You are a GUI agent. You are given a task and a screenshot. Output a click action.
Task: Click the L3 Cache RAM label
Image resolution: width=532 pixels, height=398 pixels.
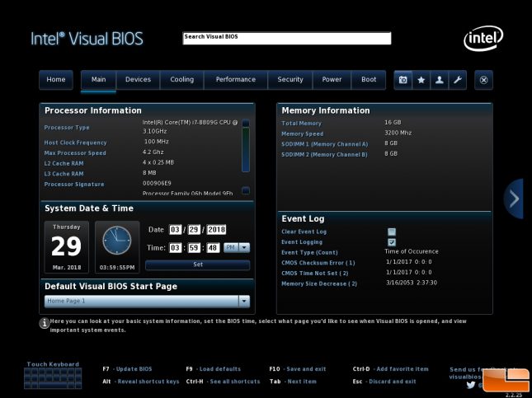tap(64, 174)
